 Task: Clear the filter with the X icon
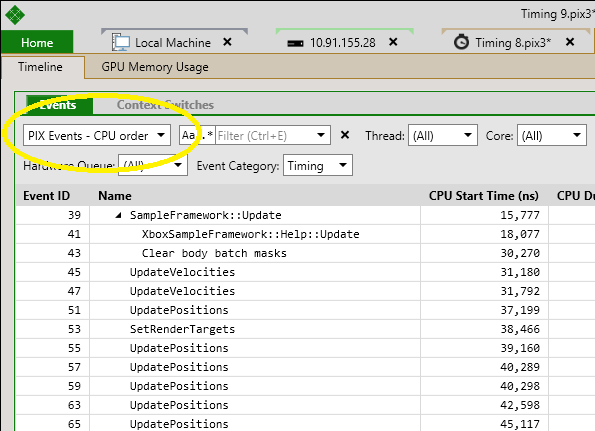click(x=345, y=135)
